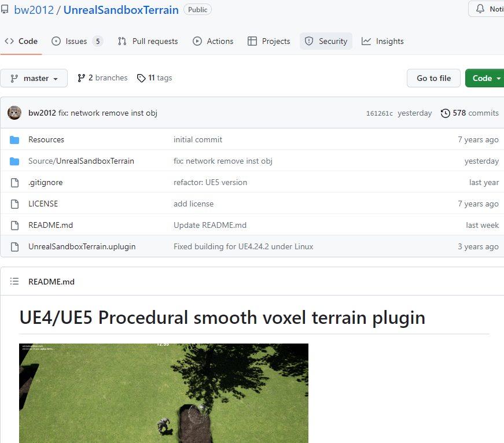The height and width of the screenshot is (443, 504).
Task: Click the Issues counter badge showing 5
Action: point(98,41)
